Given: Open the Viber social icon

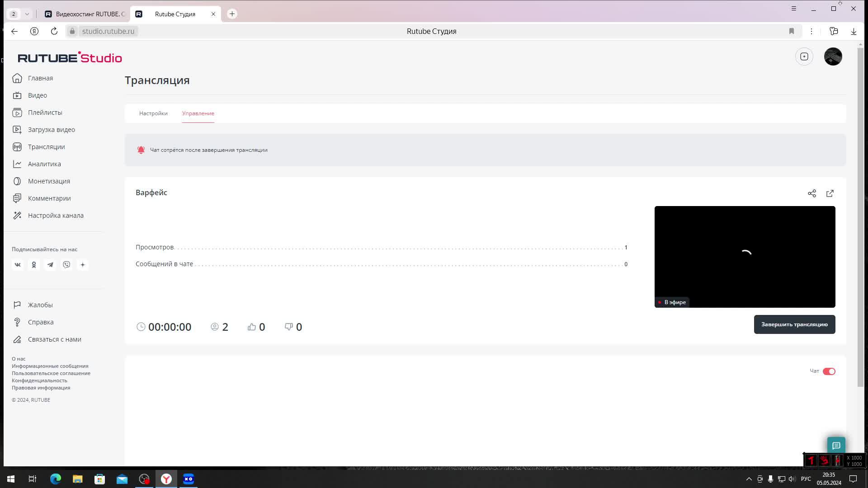Looking at the screenshot, I should (66, 265).
